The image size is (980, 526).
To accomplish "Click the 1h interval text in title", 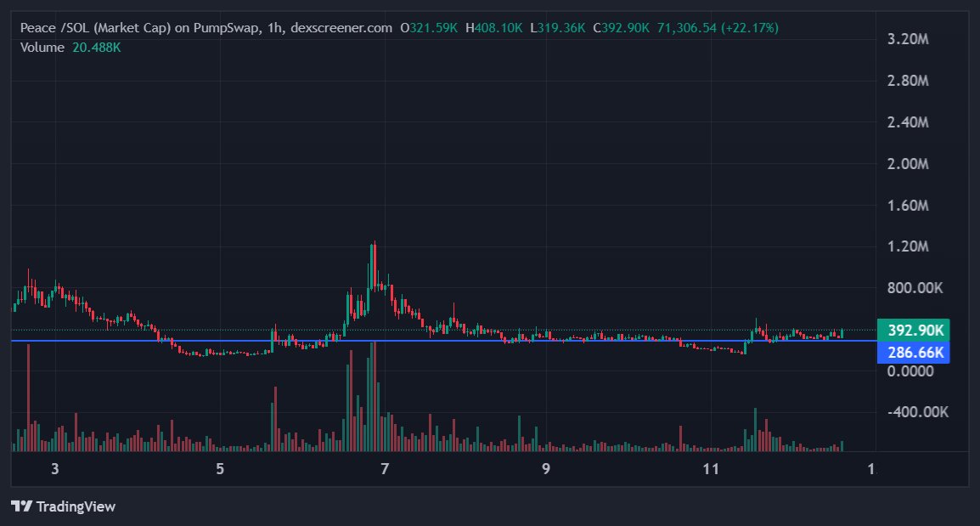I will (274, 28).
